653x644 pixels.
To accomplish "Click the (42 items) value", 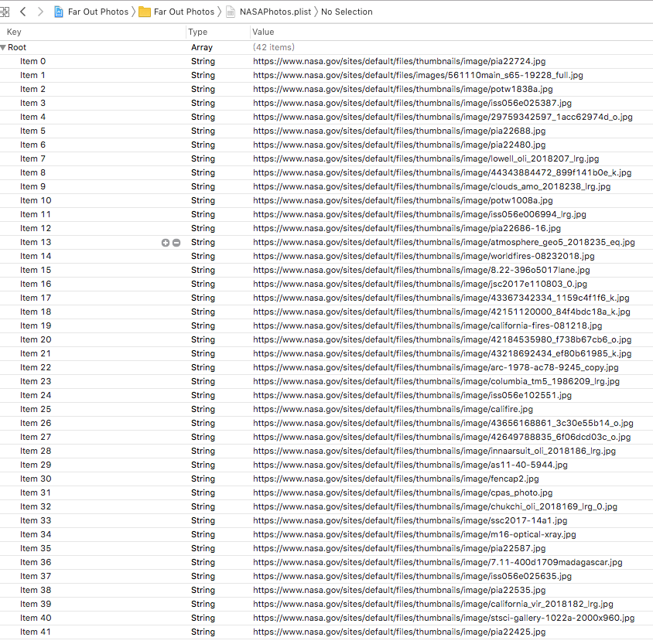I will (x=274, y=47).
